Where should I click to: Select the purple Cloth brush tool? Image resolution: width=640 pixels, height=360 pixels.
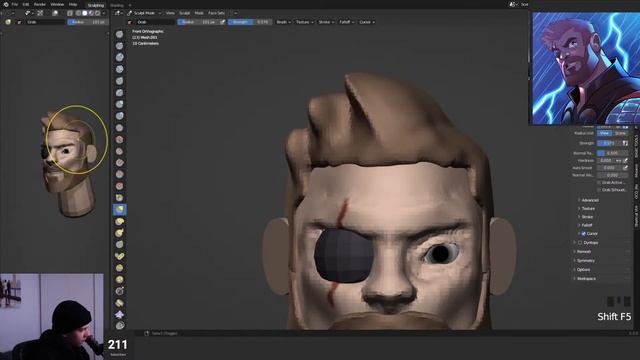click(120, 315)
